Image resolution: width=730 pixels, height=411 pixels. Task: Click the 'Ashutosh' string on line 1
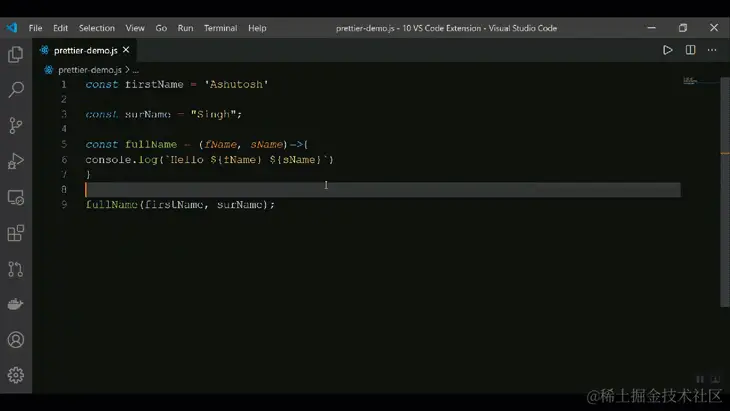[x=237, y=85]
